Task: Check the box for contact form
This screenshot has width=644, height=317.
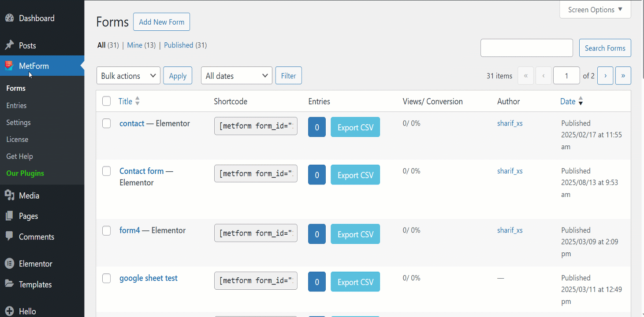Action: (107, 124)
